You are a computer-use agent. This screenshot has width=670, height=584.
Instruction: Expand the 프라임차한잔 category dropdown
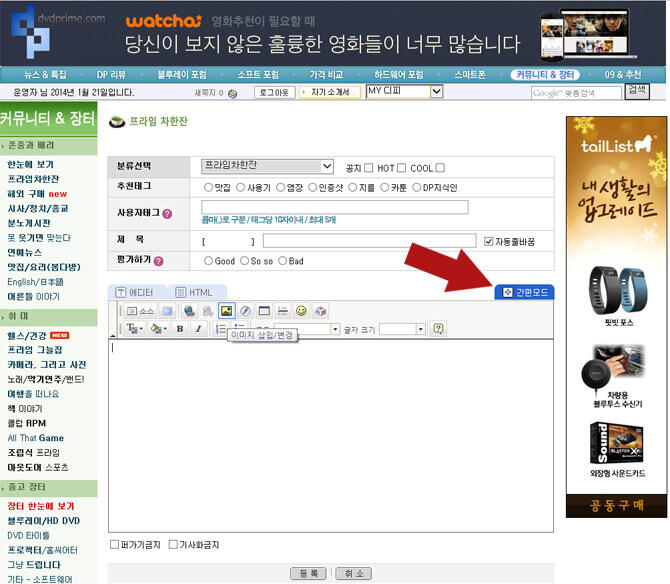[267, 166]
